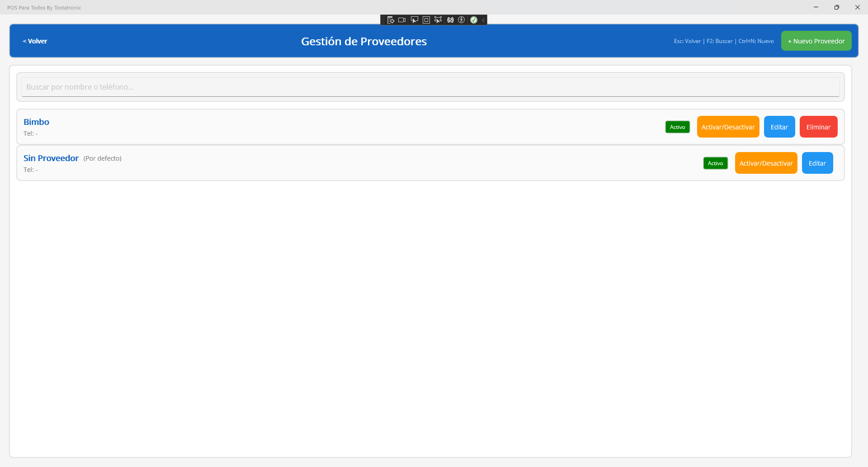Click the video camera icon in debug toolbar
Screen dimensions: 868x467
(402, 20)
